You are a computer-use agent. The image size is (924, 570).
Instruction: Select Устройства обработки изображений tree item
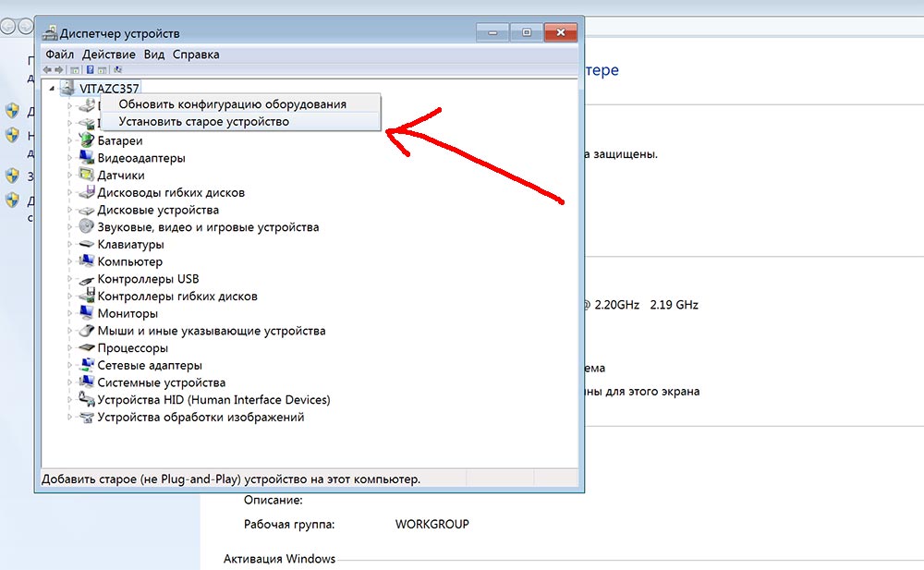pyautogui.click(x=201, y=418)
